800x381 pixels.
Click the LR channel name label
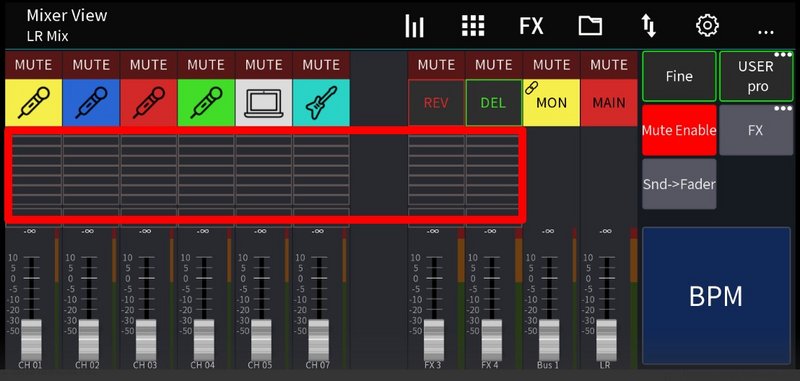point(606,365)
